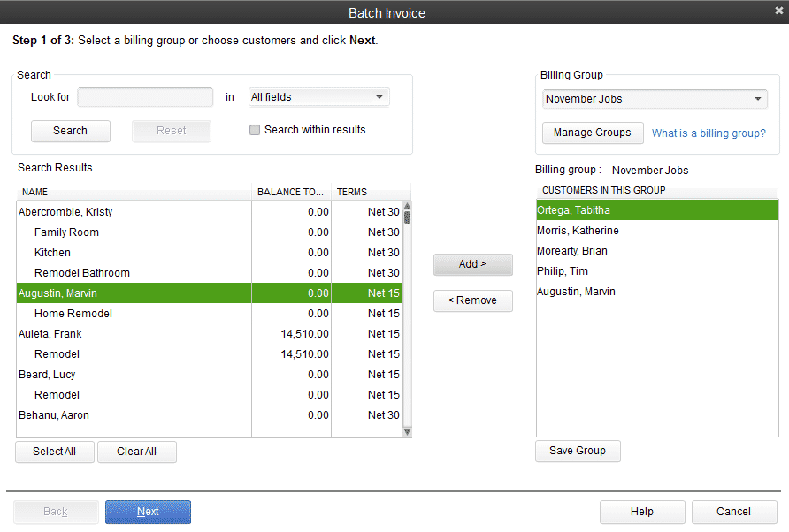Select Auleta, Frank customer row

[210, 334]
